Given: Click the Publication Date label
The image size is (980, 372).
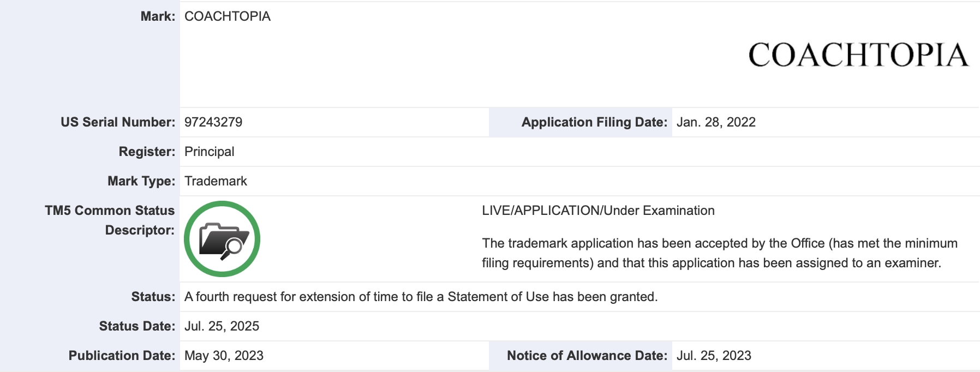Looking at the screenshot, I should (122, 356).
